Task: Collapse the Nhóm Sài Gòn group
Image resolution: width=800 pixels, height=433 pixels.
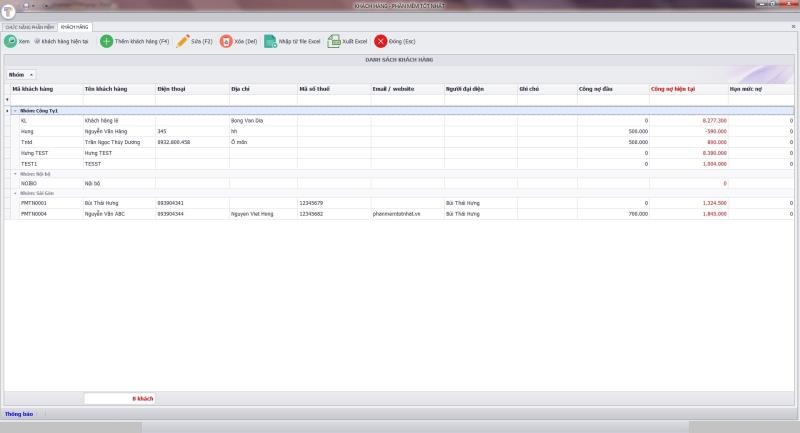Action: [16, 192]
